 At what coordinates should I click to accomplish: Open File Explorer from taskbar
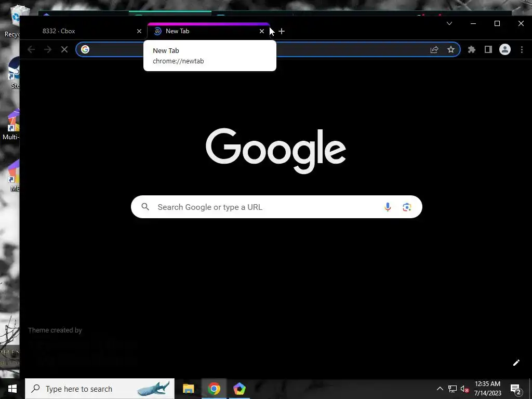point(188,389)
